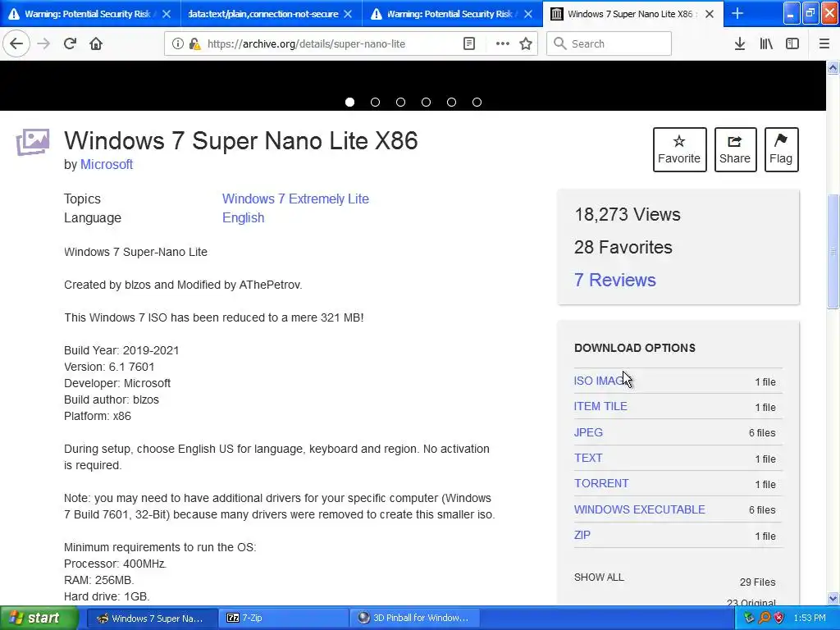Image resolution: width=840 pixels, height=630 pixels.
Task: Open the Windows 7 Extremely Lite topic link
Action: click(x=295, y=199)
